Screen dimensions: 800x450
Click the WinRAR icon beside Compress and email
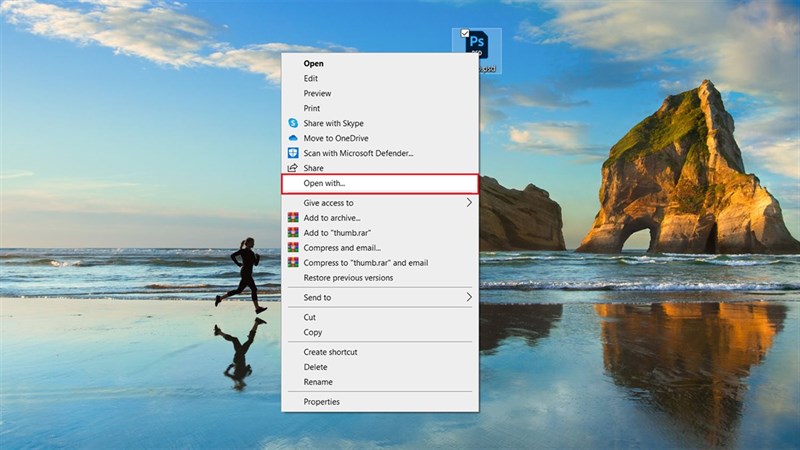(293, 247)
